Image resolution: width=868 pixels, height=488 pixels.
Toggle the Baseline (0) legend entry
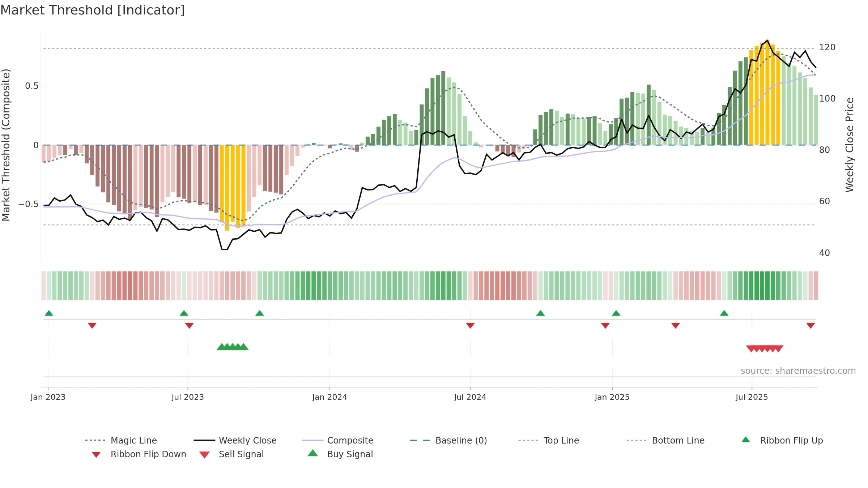pyautogui.click(x=448, y=440)
